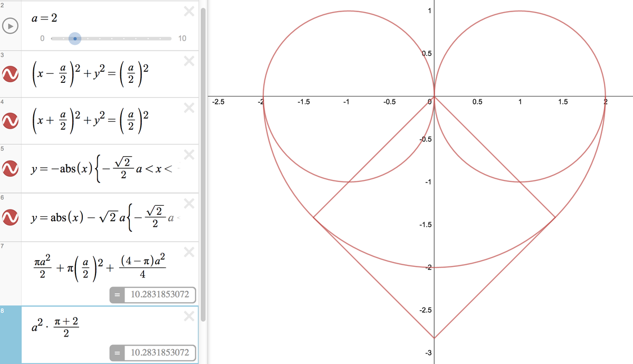Viewport: 633px width, 364px height.
Task: Click x-axis label -1 on graph
Action: pos(346,102)
